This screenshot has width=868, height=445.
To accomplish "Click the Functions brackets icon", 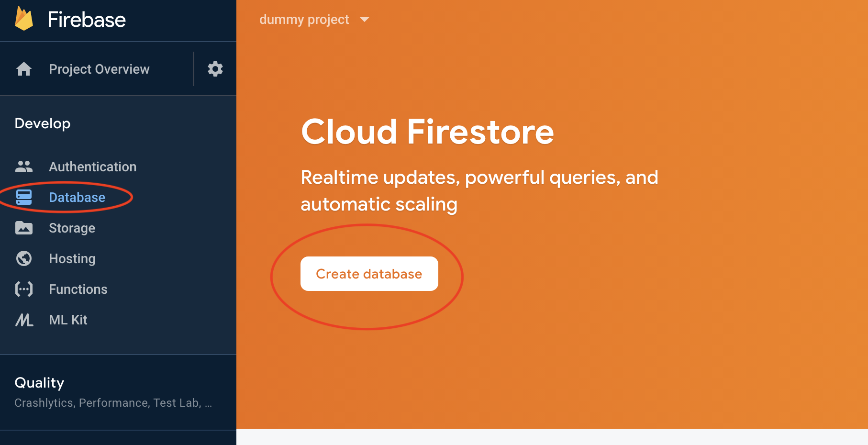I will coord(24,289).
